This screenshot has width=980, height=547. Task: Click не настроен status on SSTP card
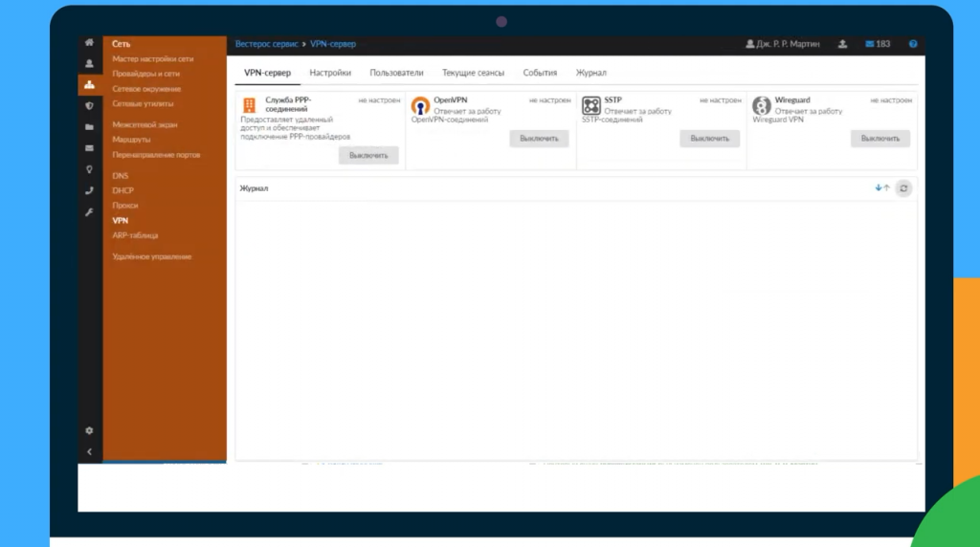click(721, 99)
